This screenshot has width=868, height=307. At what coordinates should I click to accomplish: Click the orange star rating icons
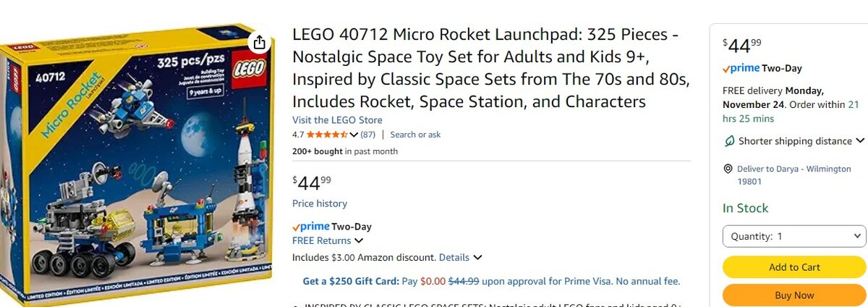click(x=327, y=135)
